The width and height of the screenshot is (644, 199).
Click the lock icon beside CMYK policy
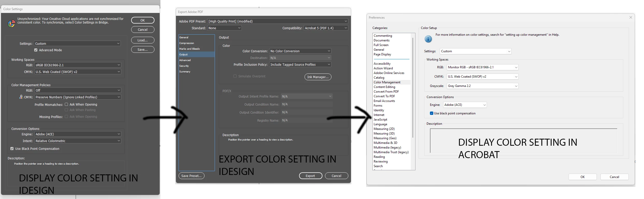(x=21, y=97)
